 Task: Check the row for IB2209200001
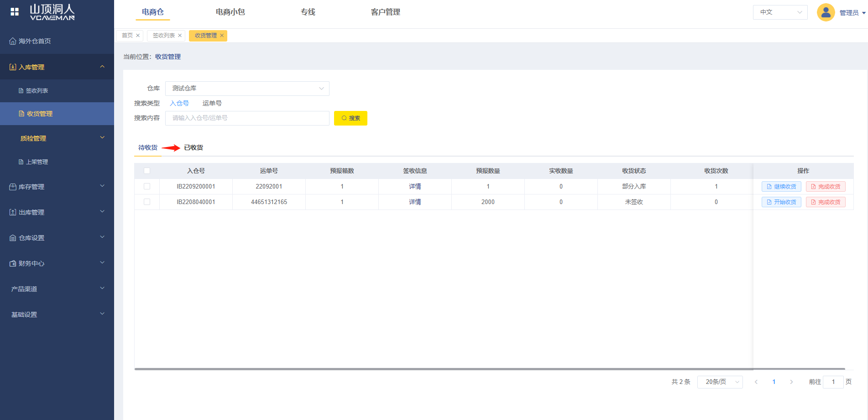147,186
